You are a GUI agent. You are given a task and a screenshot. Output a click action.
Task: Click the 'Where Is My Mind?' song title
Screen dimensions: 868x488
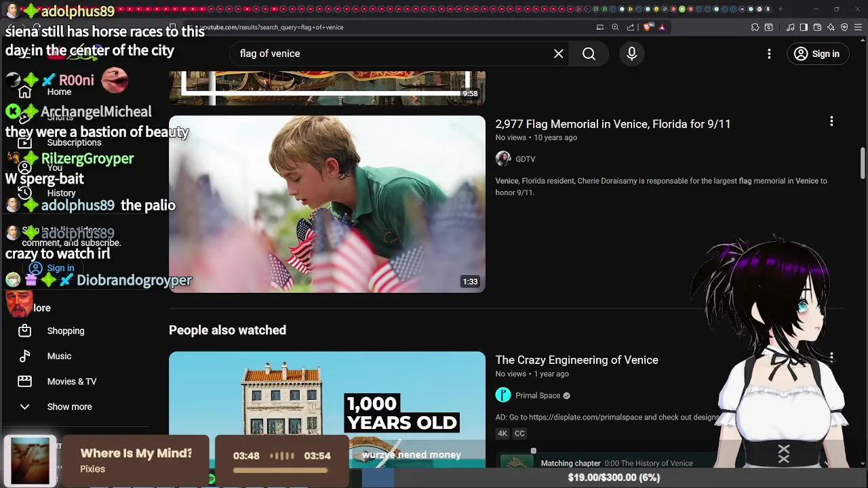[136, 453]
